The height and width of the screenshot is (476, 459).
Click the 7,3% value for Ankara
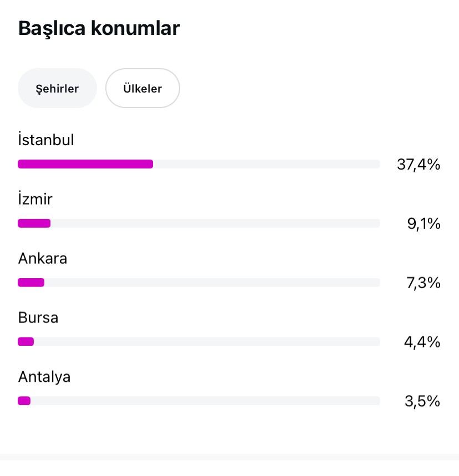click(x=423, y=283)
